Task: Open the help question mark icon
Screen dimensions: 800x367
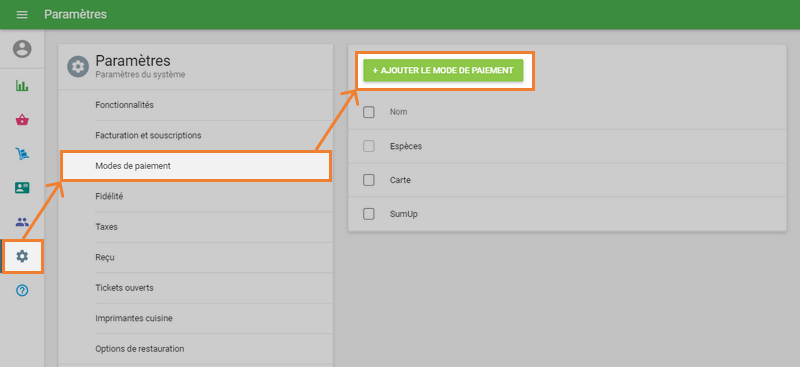Action: [x=22, y=290]
